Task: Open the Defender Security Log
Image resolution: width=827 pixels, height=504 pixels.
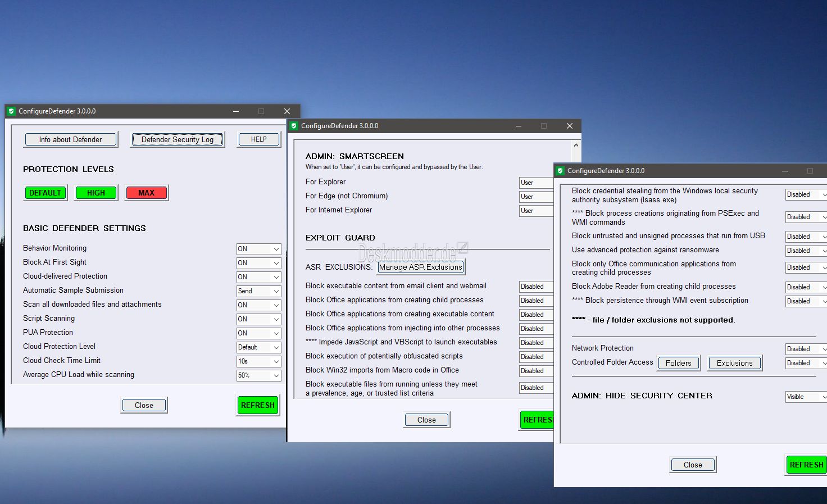Action: (x=178, y=139)
